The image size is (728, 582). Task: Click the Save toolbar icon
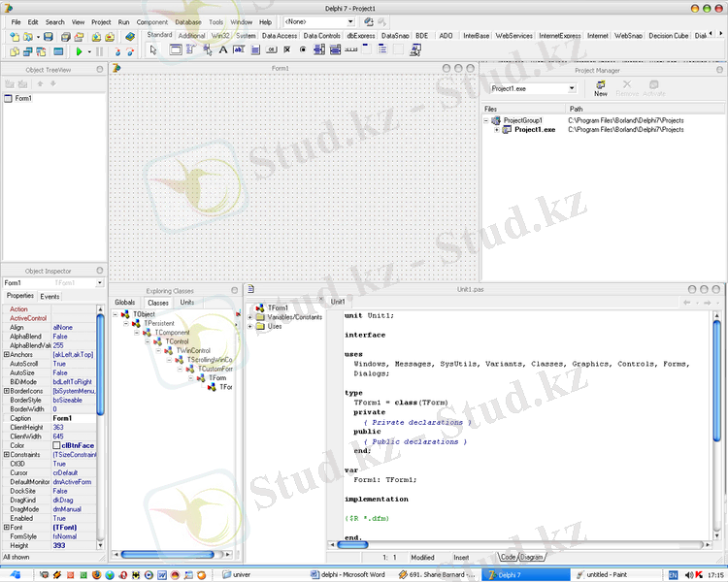pos(50,36)
